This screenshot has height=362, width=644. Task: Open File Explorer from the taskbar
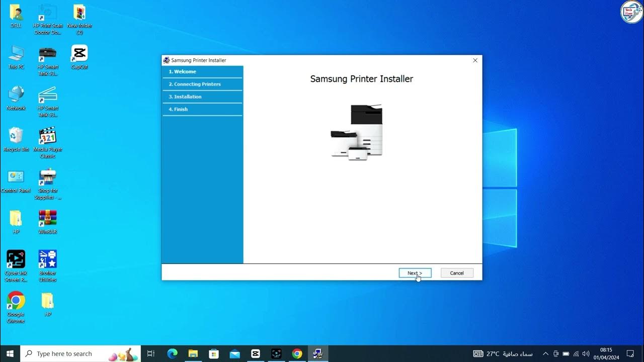[x=193, y=354]
